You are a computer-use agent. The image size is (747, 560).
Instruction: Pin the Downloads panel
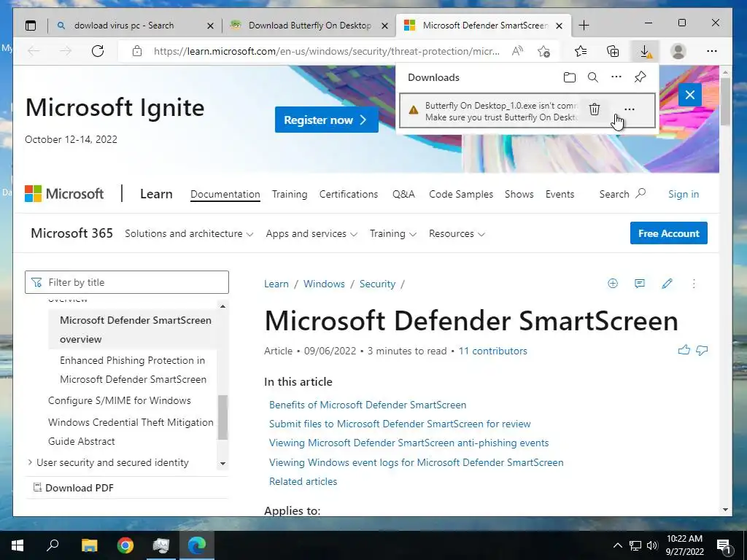click(x=640, y=77)
